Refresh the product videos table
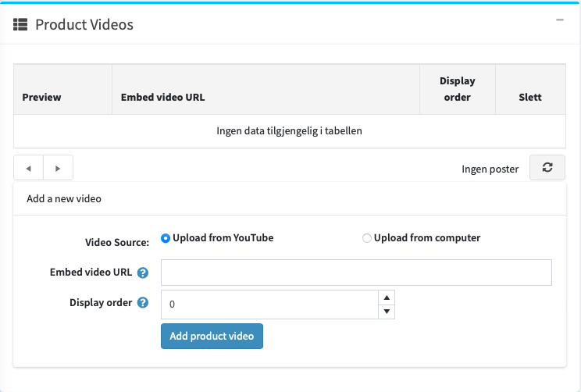This screenshot has height=392, width=581. 547,168
